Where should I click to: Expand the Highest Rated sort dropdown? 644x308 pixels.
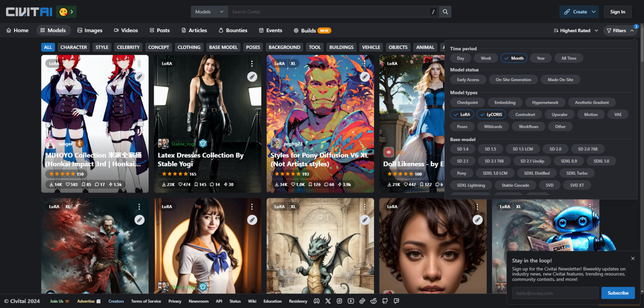tap(576, 31)
